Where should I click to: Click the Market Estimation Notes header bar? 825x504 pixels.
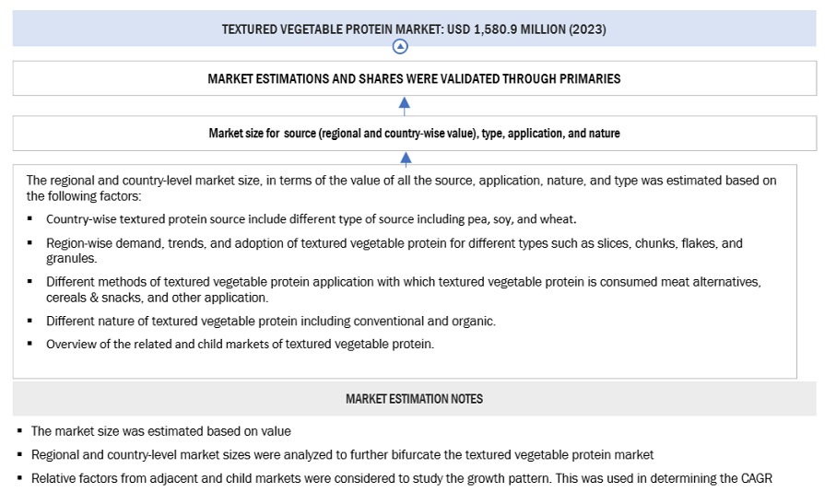(414, 399)
